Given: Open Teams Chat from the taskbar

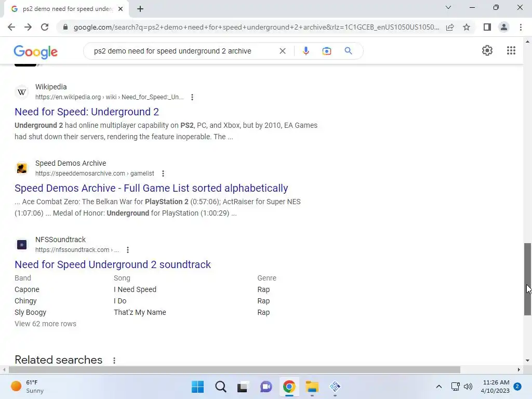Looking at the screenshot, I should [266, 387].
